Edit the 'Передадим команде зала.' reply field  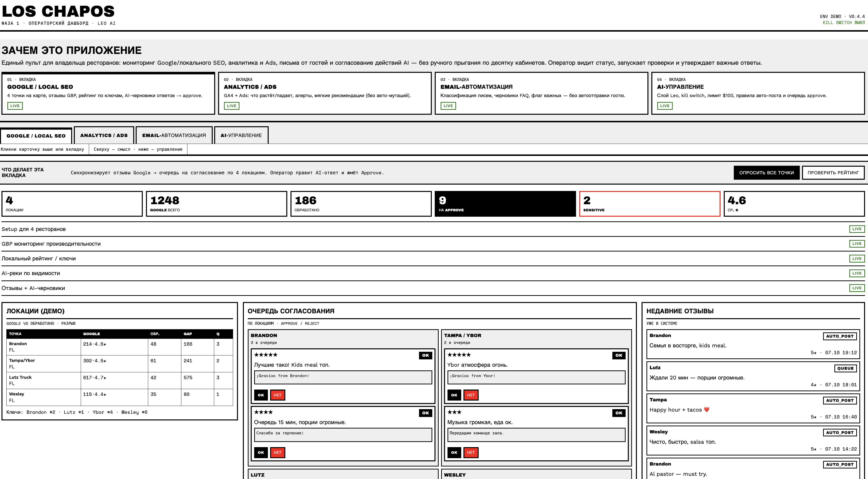pyautogui.click(x=537, y=435)
